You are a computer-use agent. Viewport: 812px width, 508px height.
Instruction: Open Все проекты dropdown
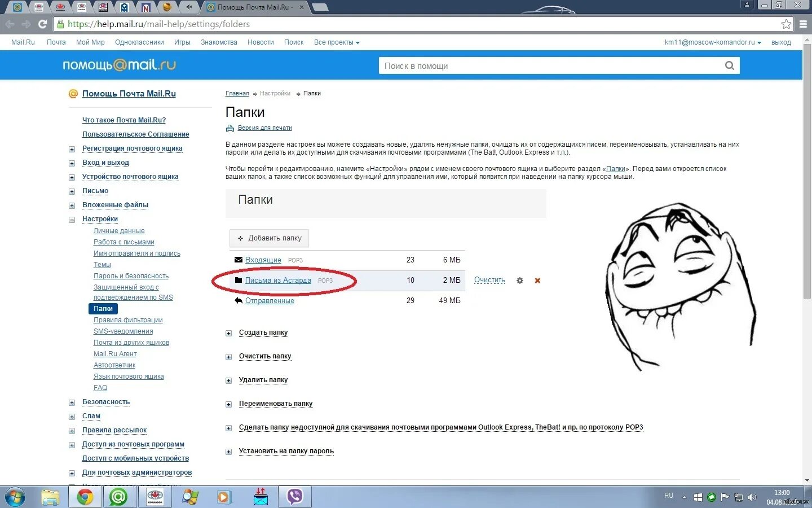coord(337,42)
